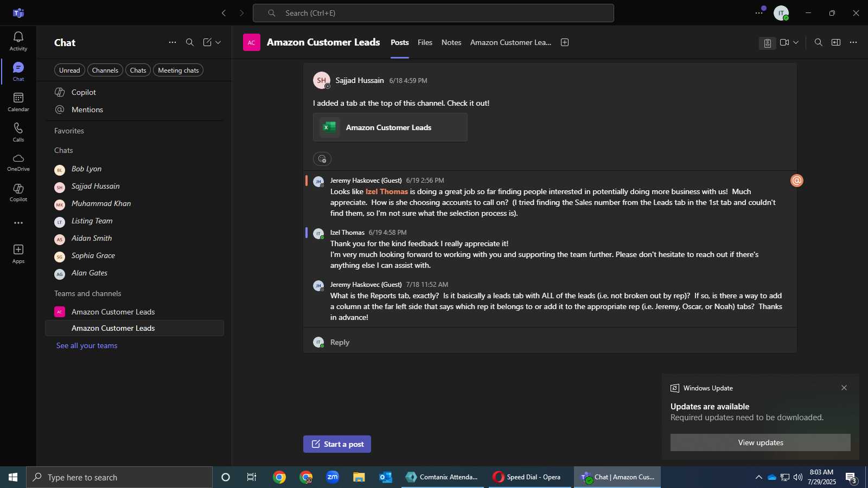Open chat with Bob Lyon
Viewport: 868px width, 488px height.
point(135,169)
